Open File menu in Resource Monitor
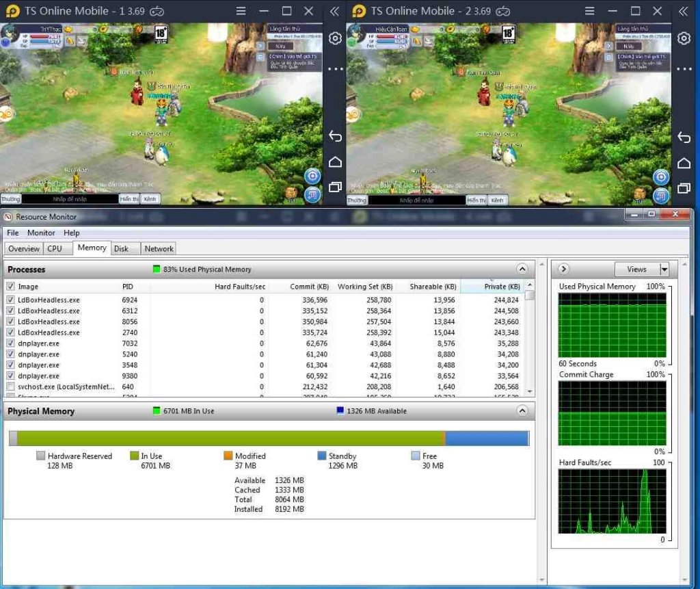700x589 pixels. point(12,233)
